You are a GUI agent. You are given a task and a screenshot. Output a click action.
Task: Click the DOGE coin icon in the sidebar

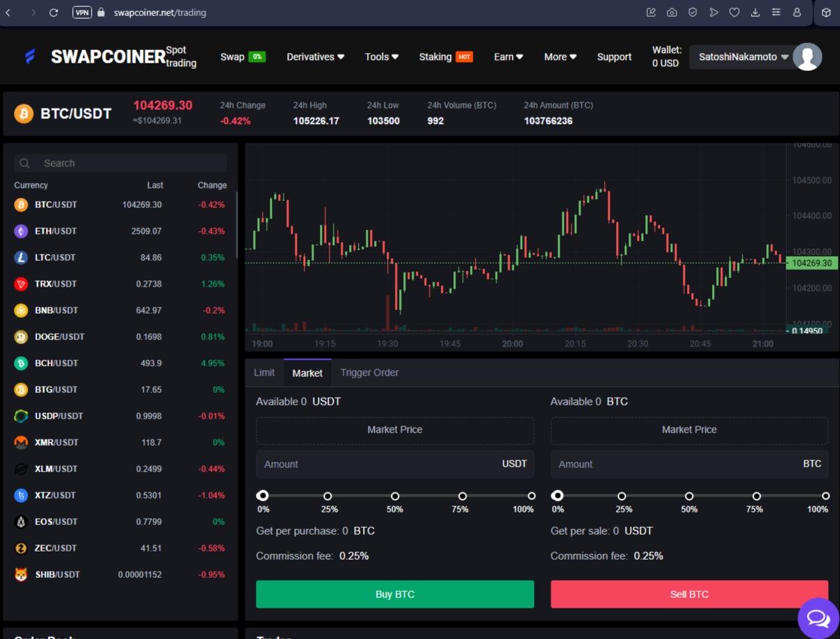pyautogui.click(x=20, y=337)
